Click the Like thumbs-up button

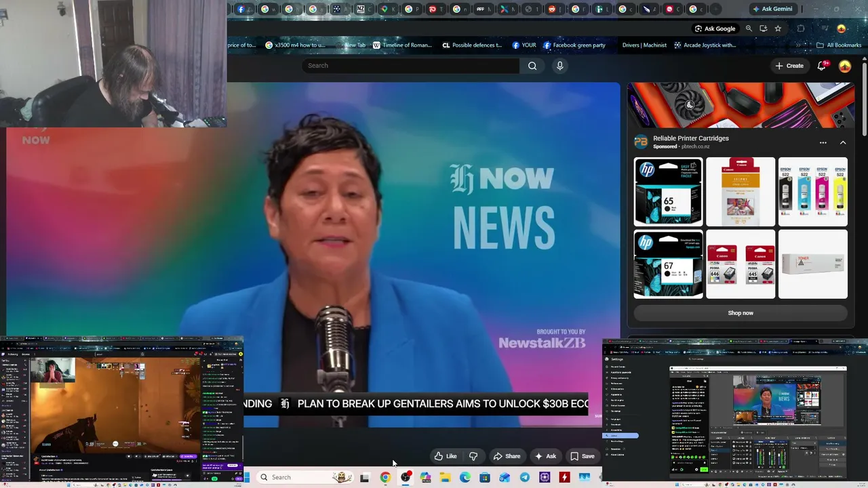tap(446, 456)
